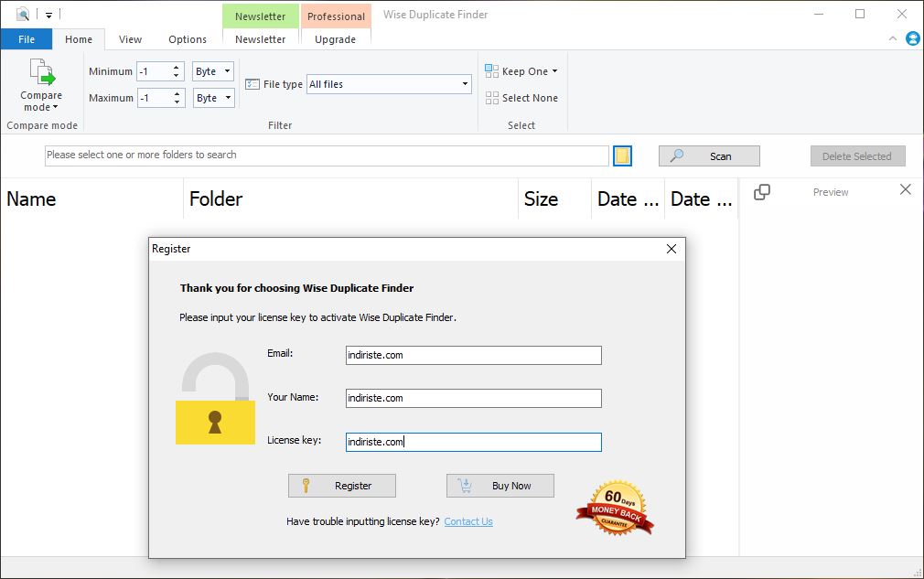
Task: Open the Contact Us link
Action: tap(468, 521)
